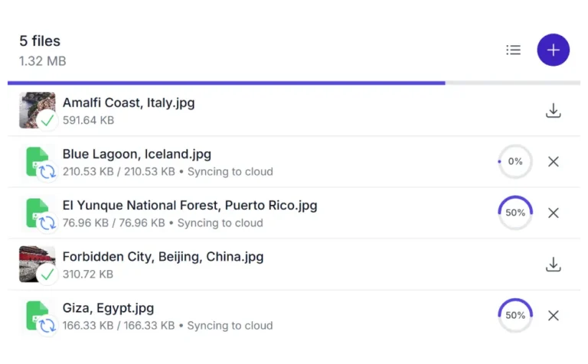Cancel the Blue Lagoon, Iceland.jpg upload

[553, 162]
